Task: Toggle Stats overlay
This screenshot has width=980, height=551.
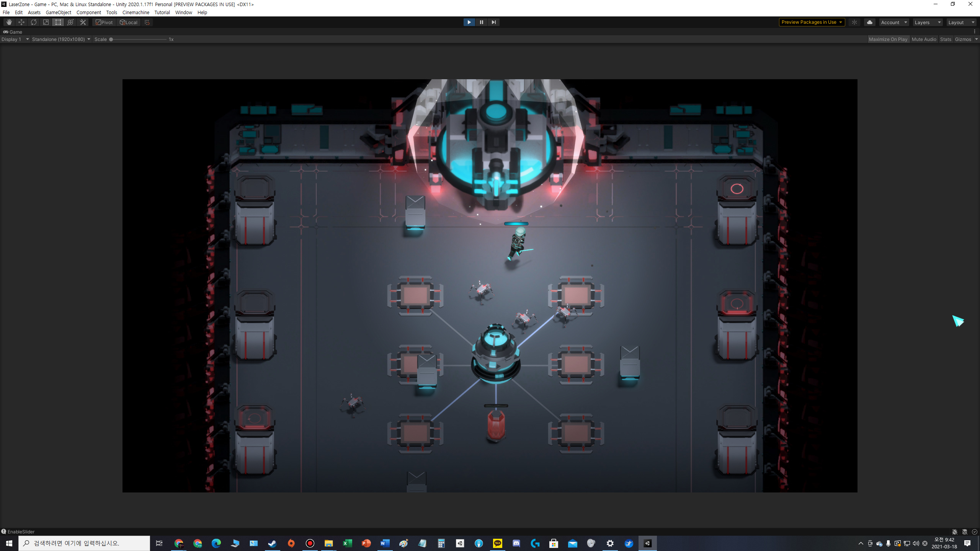Action: 945,39
